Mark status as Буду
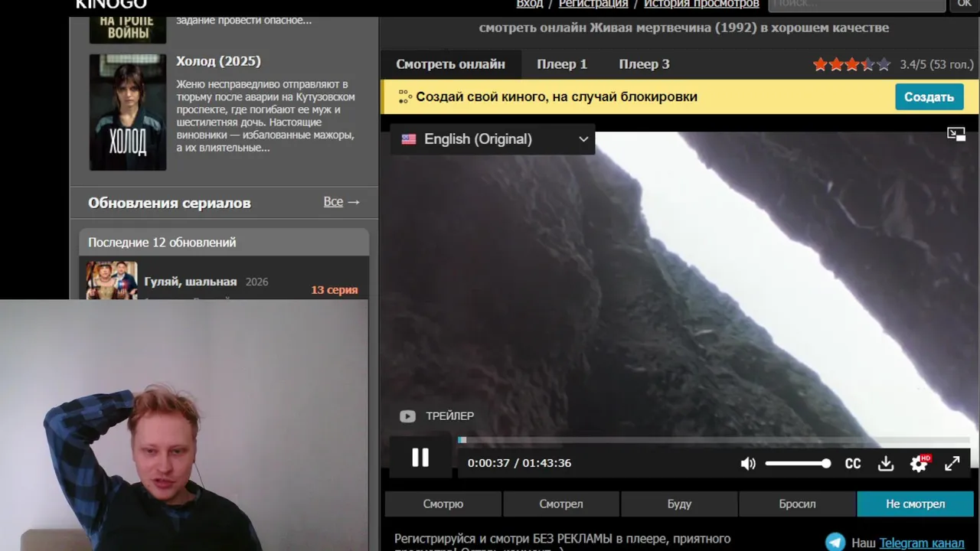Image resolution: width=980 pixels, height=551 pixels. pos(679,504)
